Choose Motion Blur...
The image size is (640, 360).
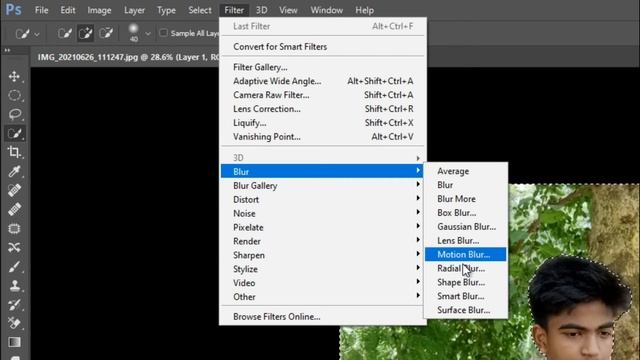point(466,254)
